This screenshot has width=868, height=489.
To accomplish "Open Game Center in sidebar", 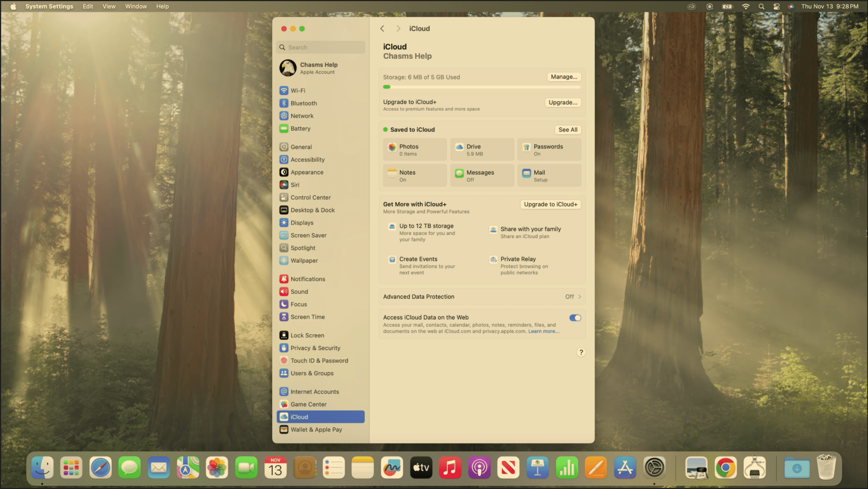I will (x=308, y=404).
